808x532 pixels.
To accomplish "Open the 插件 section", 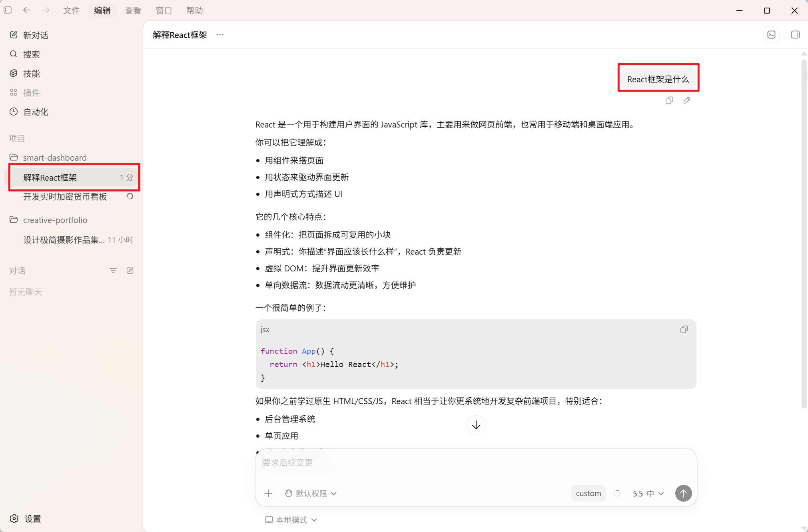I will coord(72,93).
